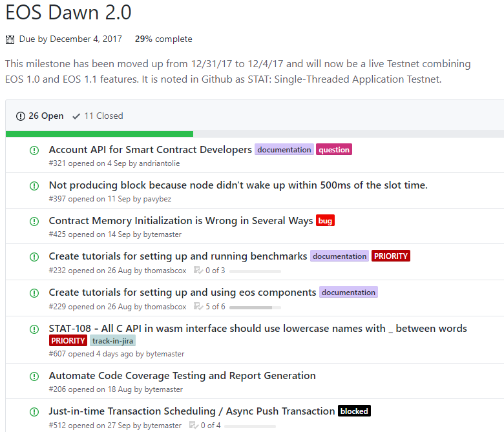Click '#607 opened 4 days ago' text
Viewport: 504px width, 432px height.
click(x=91, y=354)
